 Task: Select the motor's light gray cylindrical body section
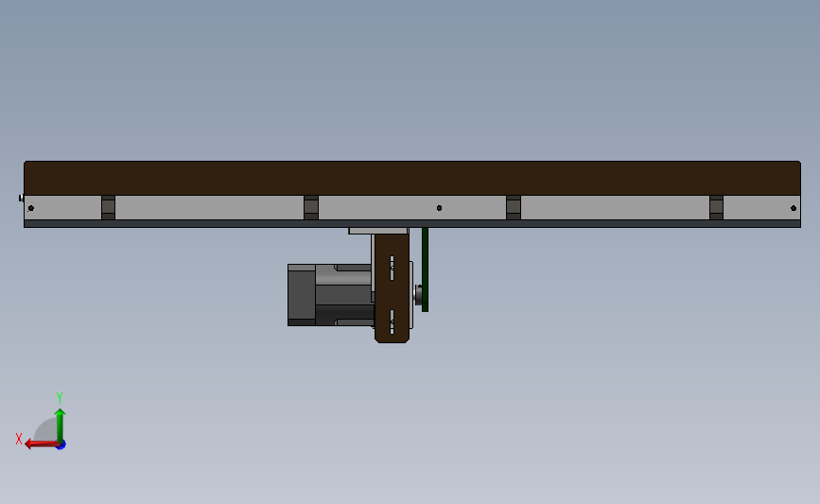point(343,277)
